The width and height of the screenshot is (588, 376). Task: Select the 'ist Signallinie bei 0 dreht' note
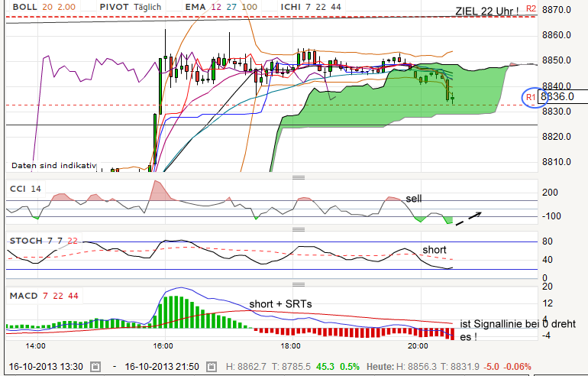pos(518,324)
